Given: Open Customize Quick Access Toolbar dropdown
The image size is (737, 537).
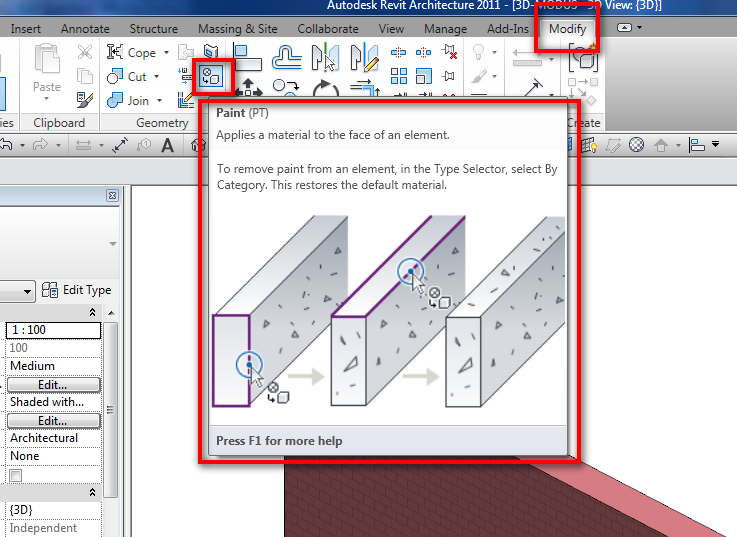Looking at the screenshot, I should (x=715, y=144).
